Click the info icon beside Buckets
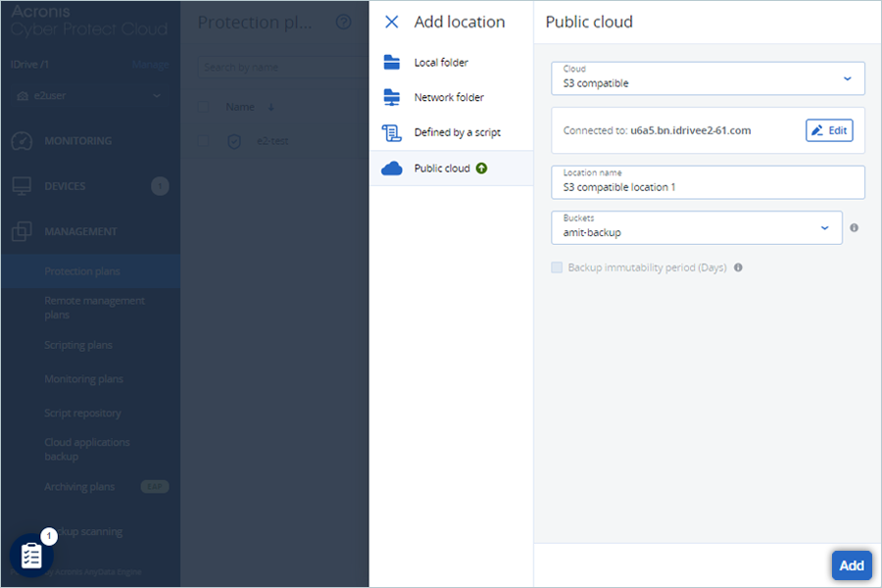This screenshot has width=882, height=588. (854, 228)
